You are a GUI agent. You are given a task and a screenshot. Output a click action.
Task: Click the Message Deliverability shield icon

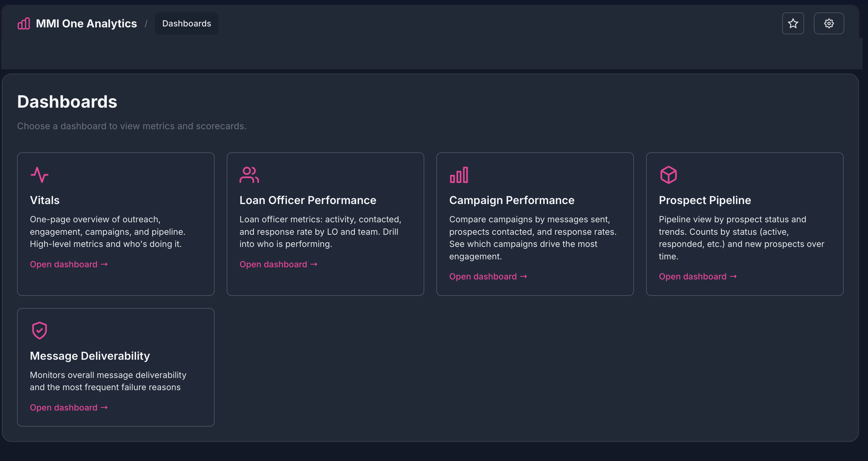[40, 330]
